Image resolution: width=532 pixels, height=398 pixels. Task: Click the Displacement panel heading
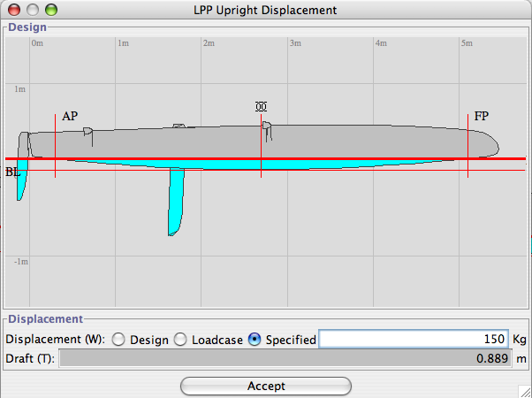[45, 319]
